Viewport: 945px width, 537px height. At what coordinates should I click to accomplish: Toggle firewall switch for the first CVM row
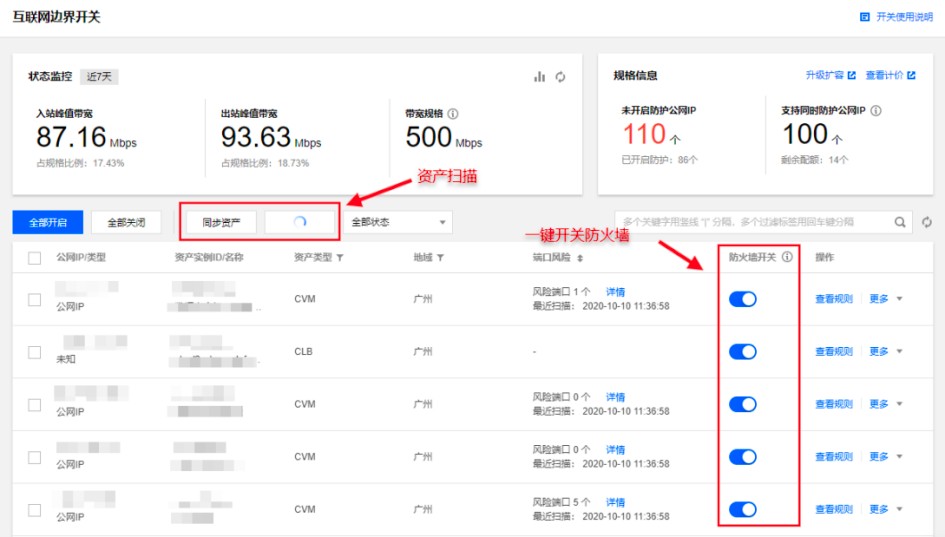coord(742,299)
